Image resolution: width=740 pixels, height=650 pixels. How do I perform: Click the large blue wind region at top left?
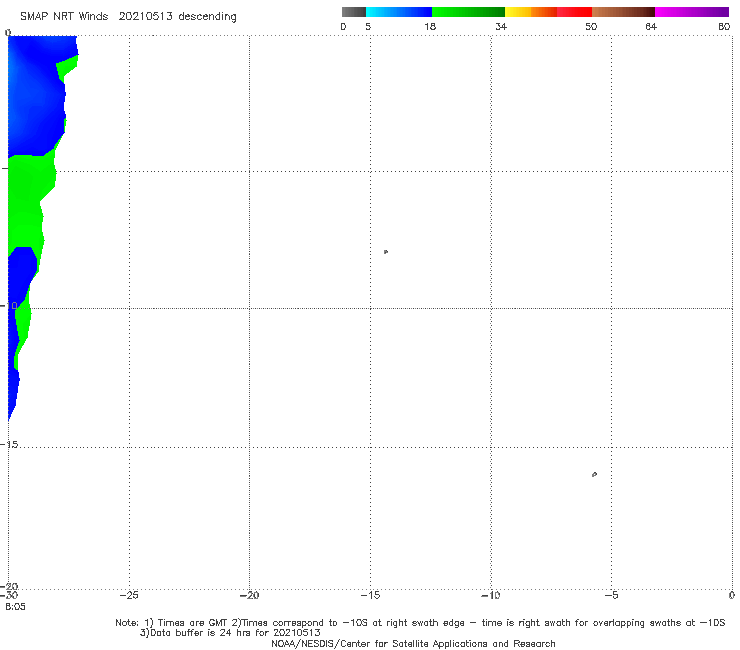pos(35,97)
